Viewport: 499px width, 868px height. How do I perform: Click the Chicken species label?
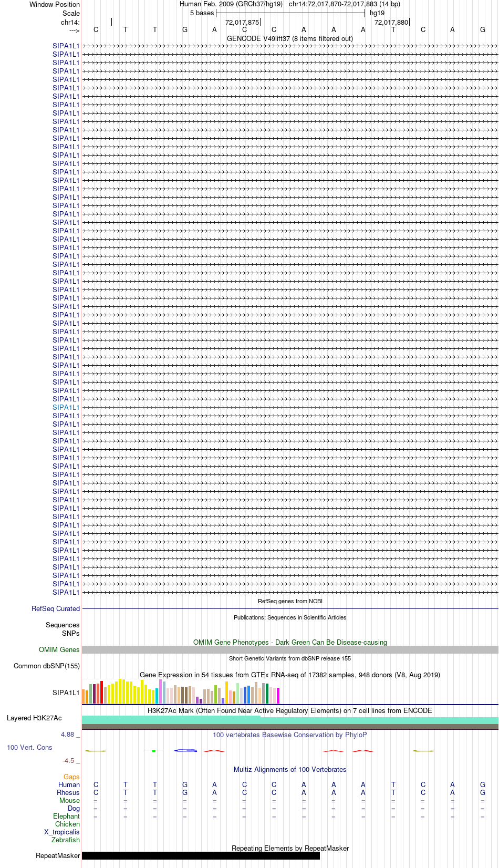click(67, 824)
